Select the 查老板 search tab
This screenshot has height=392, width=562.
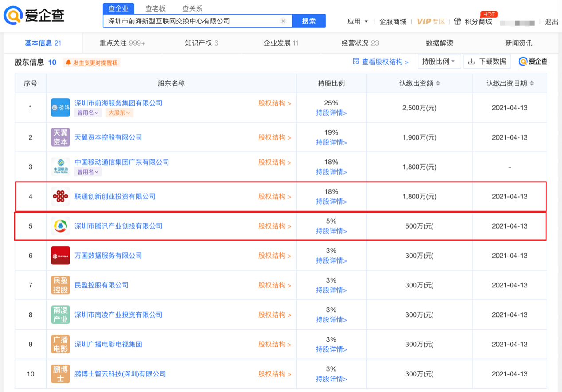[x=155, y=8]
